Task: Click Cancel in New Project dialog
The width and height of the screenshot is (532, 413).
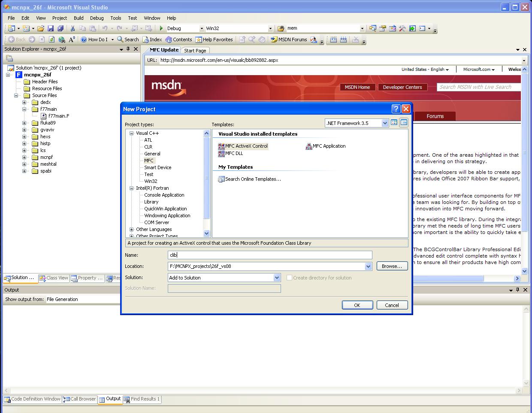Action: (x=392, y=305)
